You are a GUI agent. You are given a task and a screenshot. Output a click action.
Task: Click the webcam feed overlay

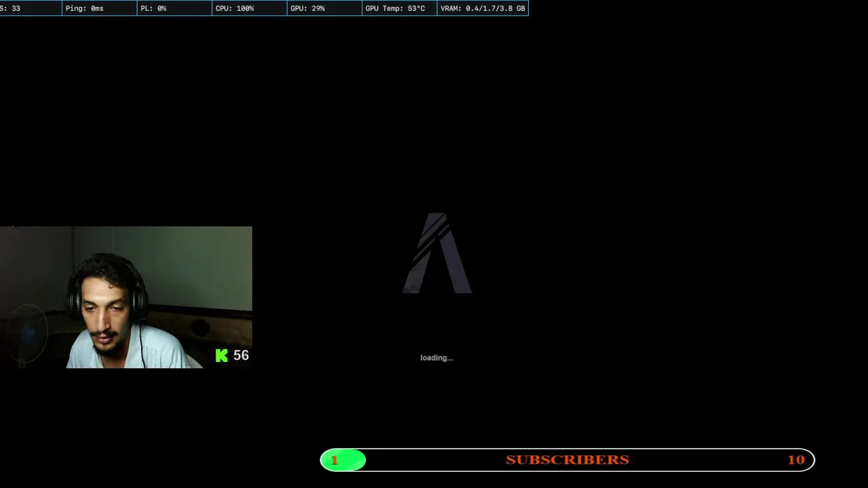pos(126,298)
